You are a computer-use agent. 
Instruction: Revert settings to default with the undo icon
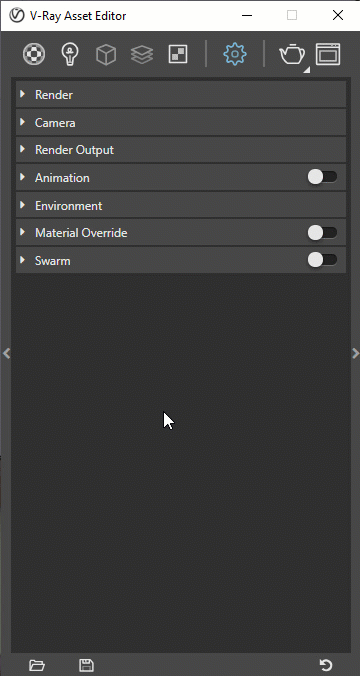pyautogui.click(x=326, y=665)
